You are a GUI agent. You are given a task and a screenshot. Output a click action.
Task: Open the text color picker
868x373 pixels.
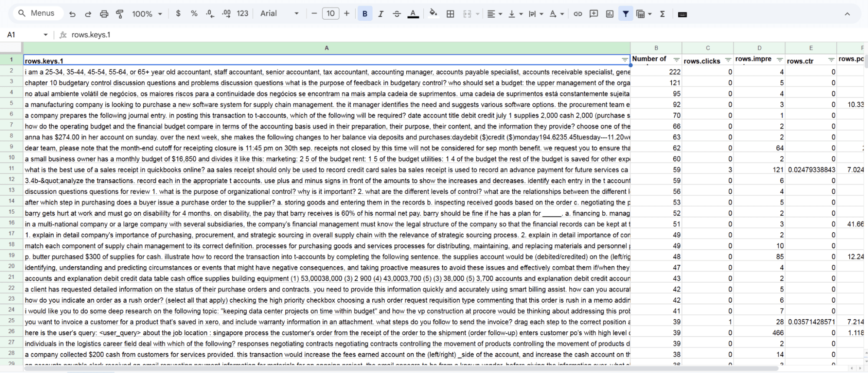pos(413,14)
